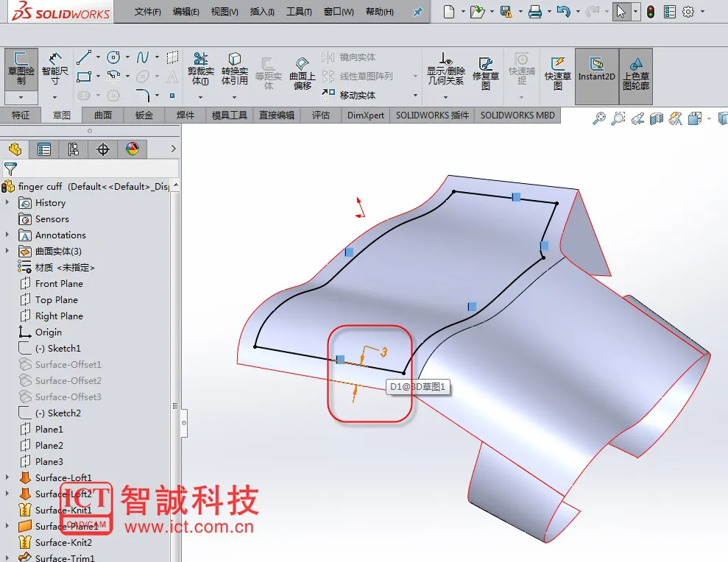Open the 帮助(H) menu

(379, 12)
